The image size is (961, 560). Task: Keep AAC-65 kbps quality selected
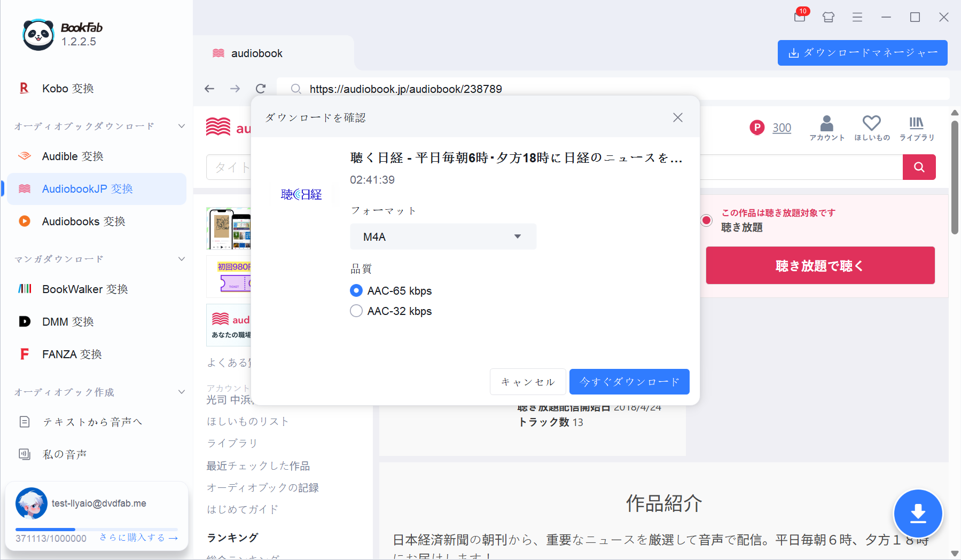tap(356, 290)
